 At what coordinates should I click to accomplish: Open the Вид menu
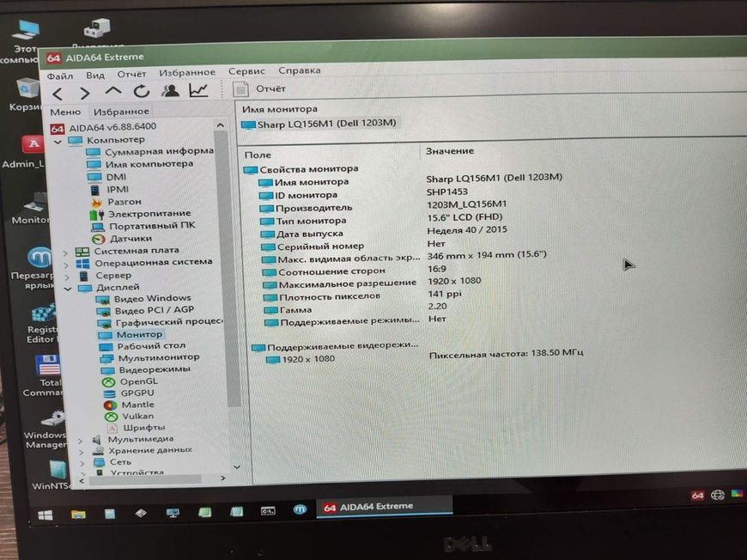[95, 76]
